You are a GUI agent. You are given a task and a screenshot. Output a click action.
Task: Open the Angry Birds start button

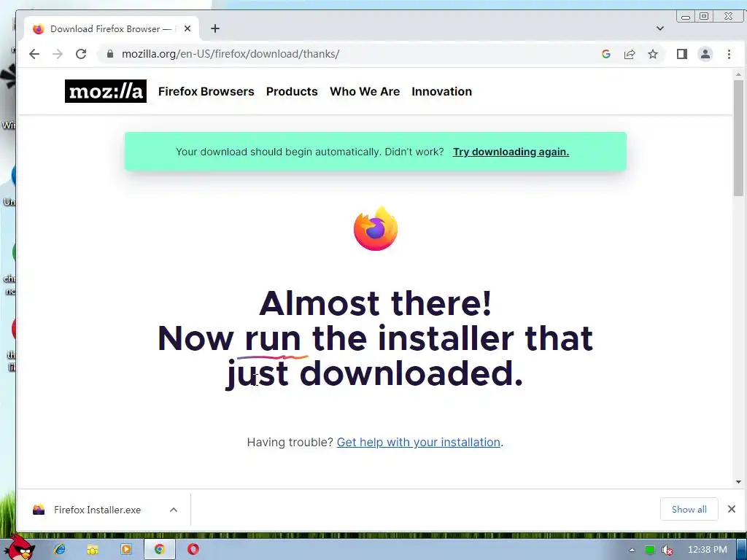point(19,548)
